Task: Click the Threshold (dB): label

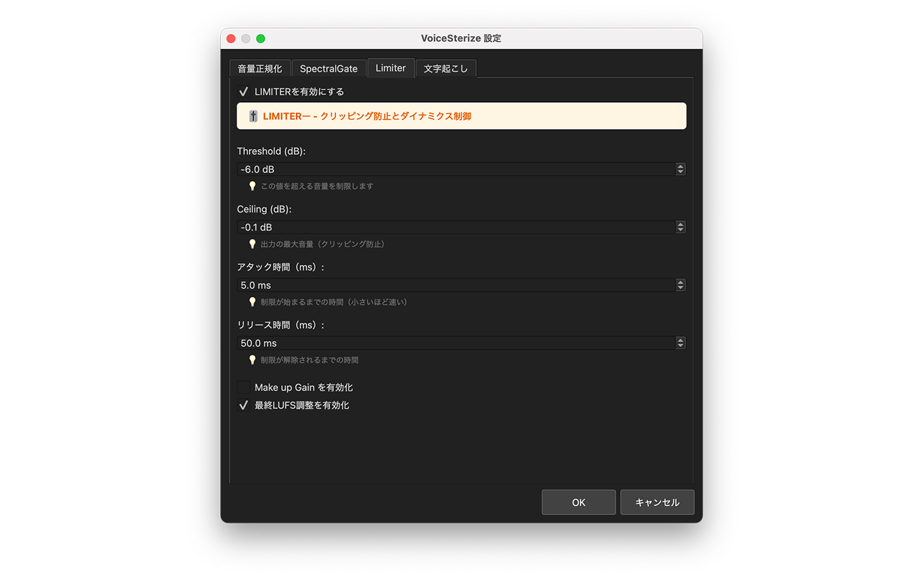Action: tap(271, 151)
